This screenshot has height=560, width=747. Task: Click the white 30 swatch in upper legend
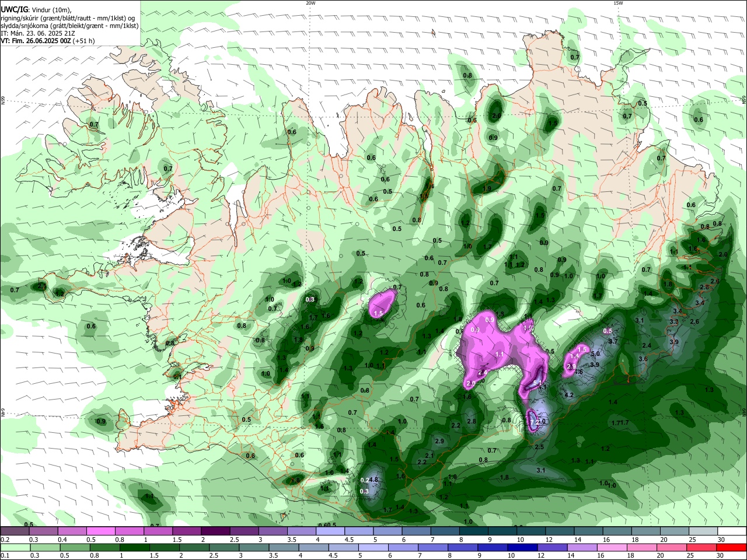point(732,531)
